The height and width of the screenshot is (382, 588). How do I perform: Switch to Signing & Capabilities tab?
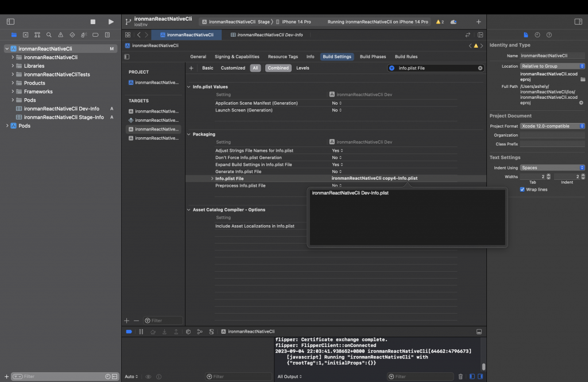237,57
